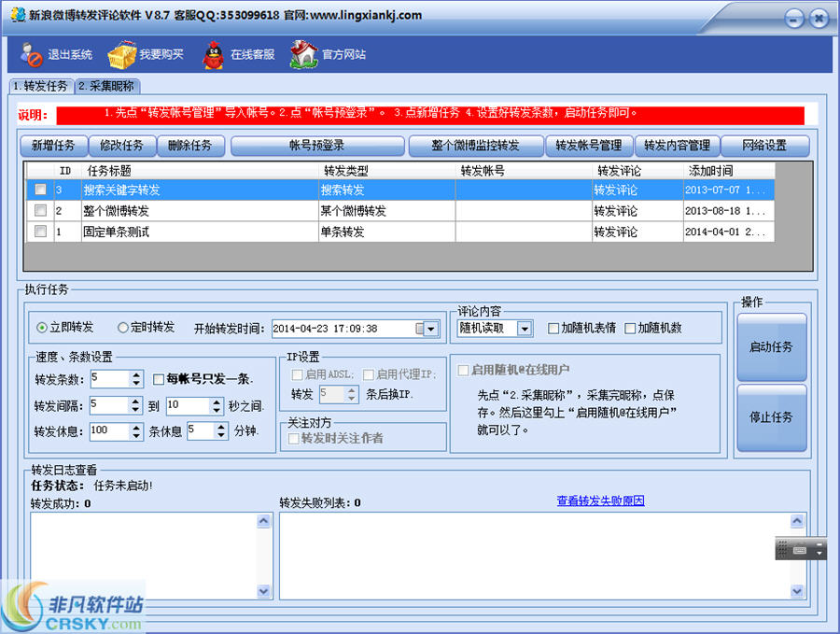
Task: Click the 转发评论 column header
Action: coord(637,171)
